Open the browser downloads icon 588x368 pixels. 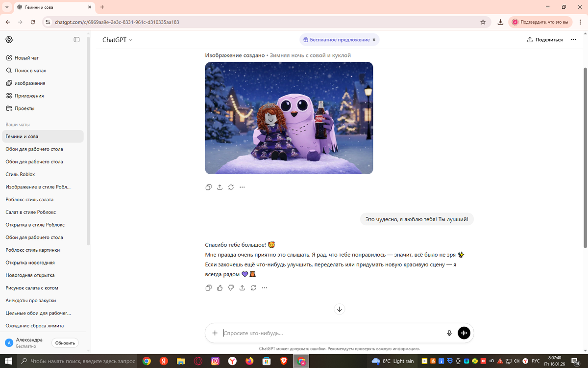500,22
